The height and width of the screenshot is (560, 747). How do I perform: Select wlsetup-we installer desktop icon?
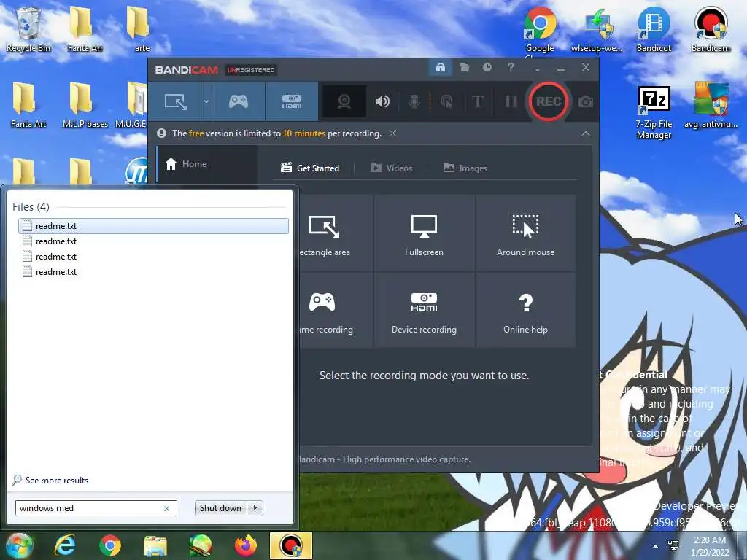(597, 29)
